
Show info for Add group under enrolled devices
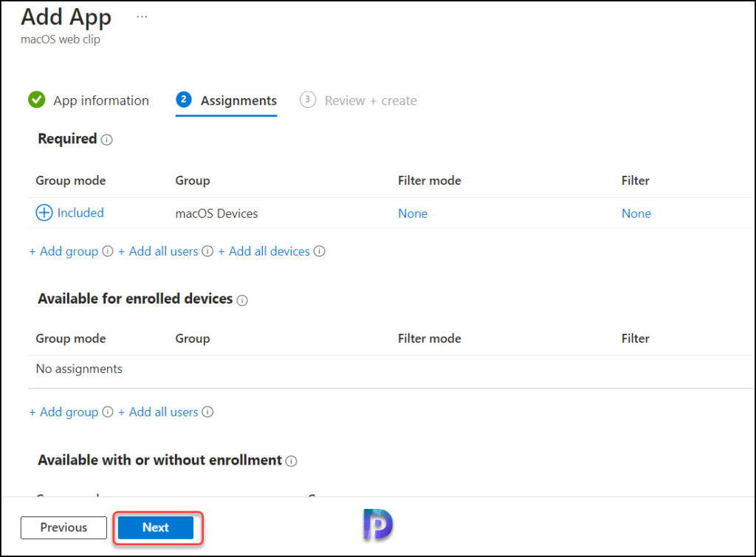[108, 412]
